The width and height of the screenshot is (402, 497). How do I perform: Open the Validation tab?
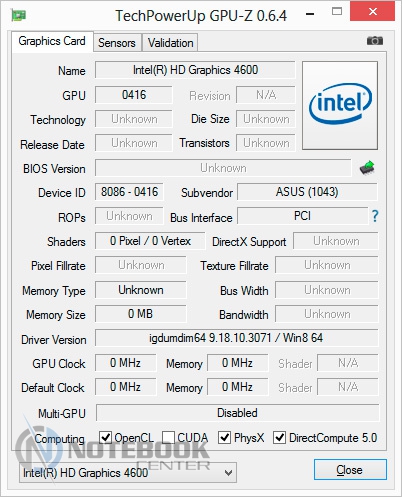coord(170,43)
